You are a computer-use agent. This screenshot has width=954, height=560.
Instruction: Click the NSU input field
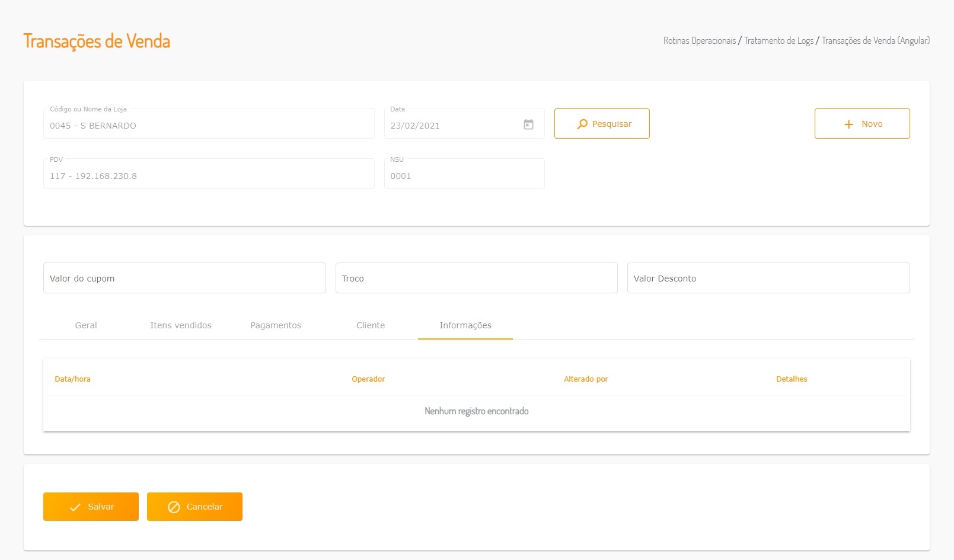(464, 174)
